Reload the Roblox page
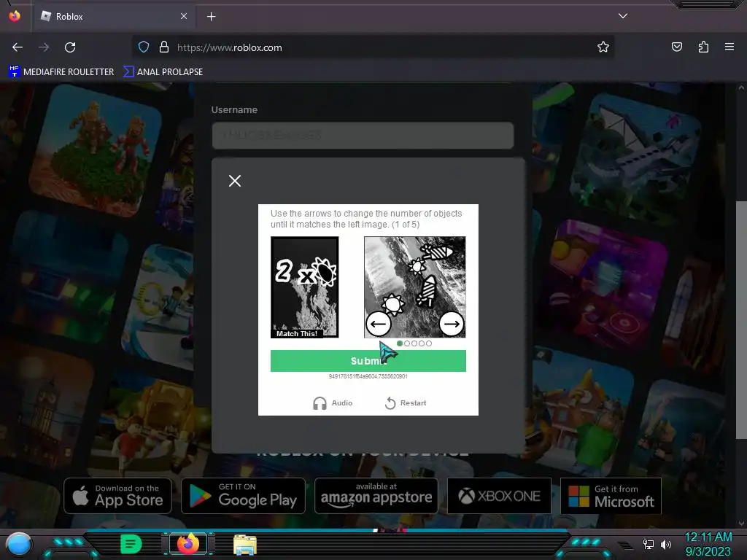This screenshot has height=560, width=747. 70,47
